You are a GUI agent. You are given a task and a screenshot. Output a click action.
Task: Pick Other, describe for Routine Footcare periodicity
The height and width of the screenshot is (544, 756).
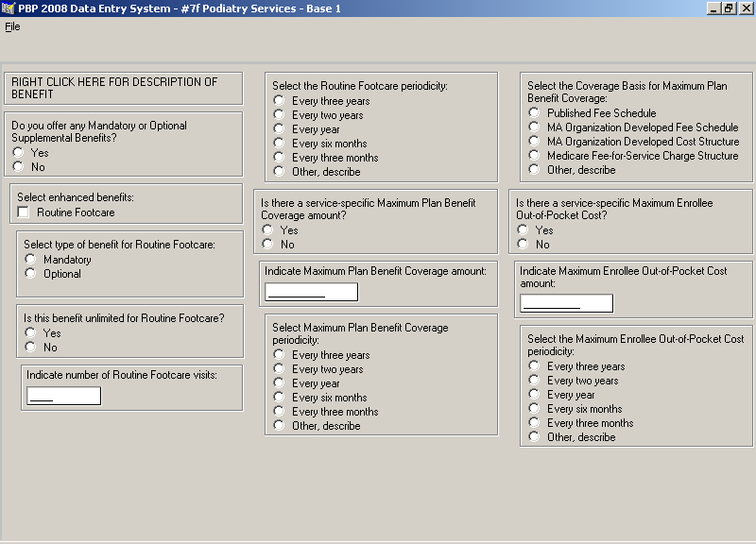coord(279,171)
